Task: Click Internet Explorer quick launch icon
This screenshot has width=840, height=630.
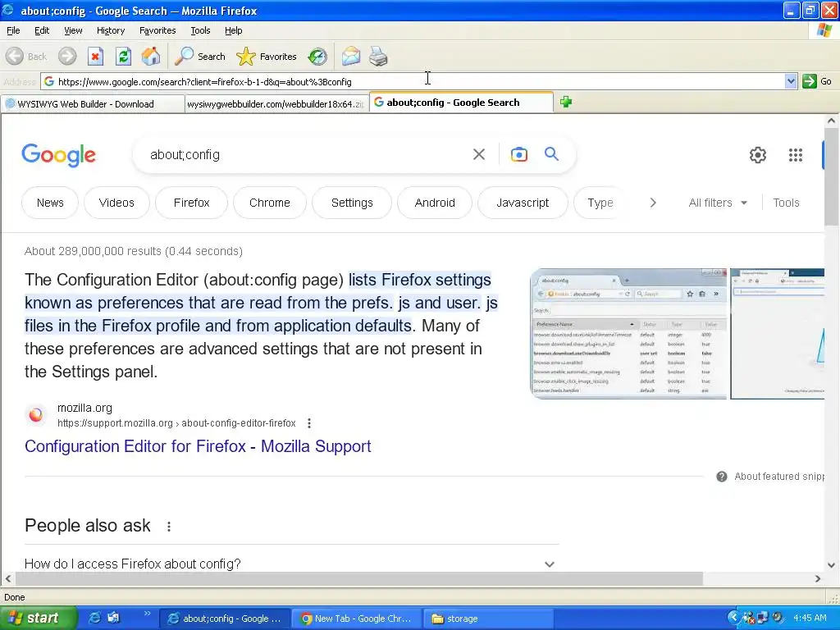Action: coord(94,619)
